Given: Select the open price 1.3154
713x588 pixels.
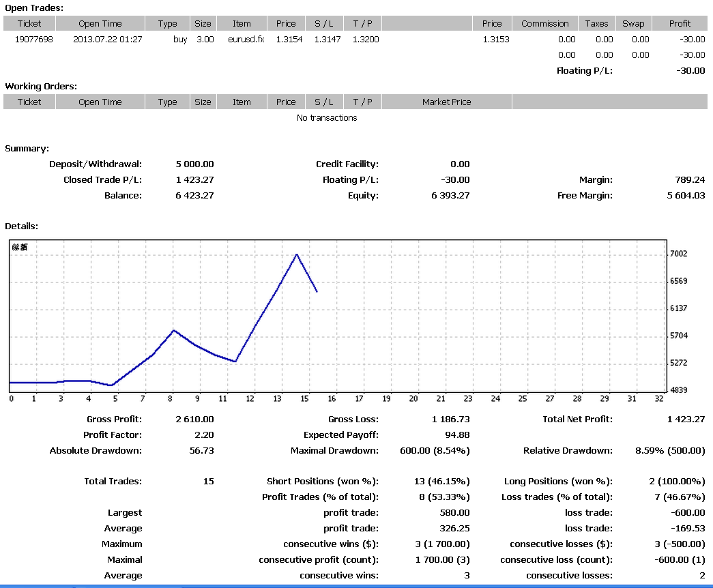Looking at the screenshot, I should pyautogui.click(x=289, y=40).
